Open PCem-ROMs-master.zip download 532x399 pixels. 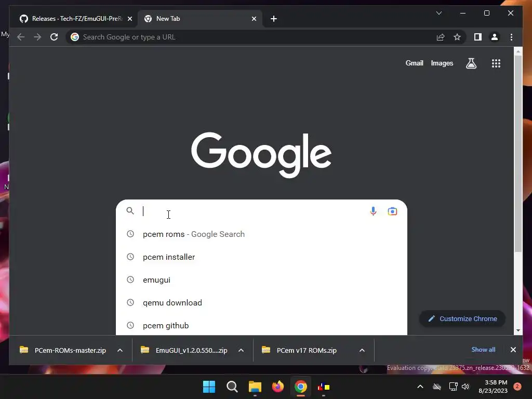coord(63,350)
